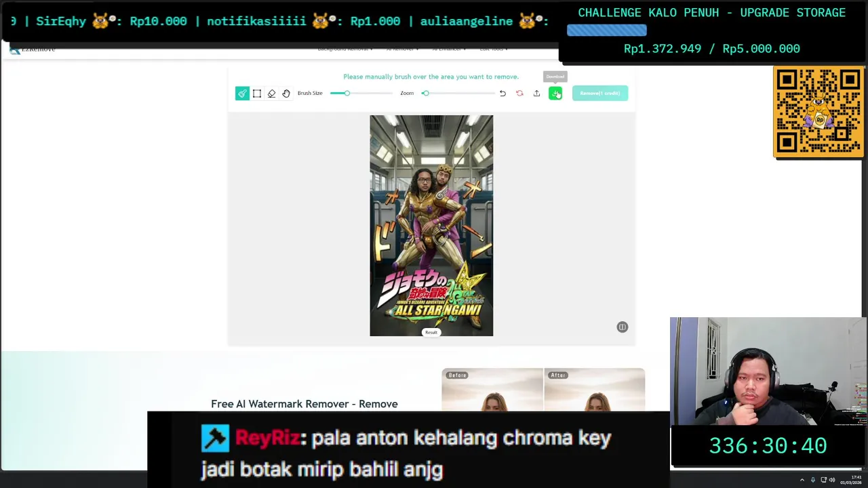Click the upload image icon
The width and height of the screenshot is (868, 488).
pyautogui.click(x=536, y=94)
